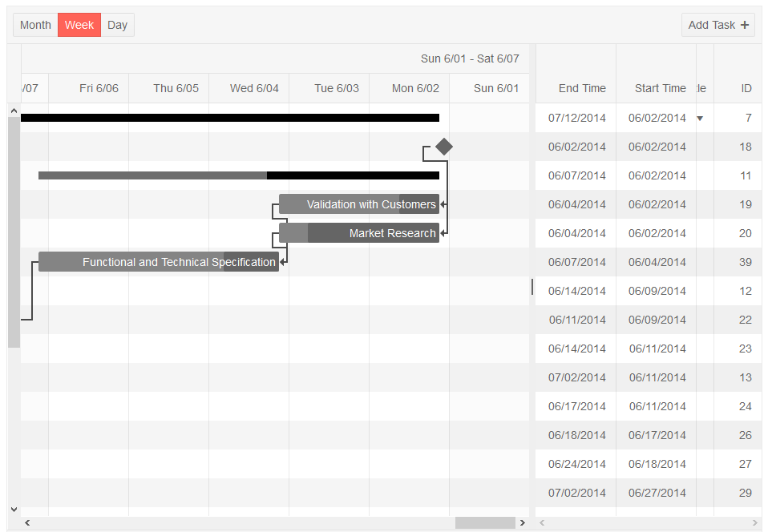Image resolution: width=768 pixels, height=532 pixels.
Task: Switch to Month view
Action: coord(34,25)
